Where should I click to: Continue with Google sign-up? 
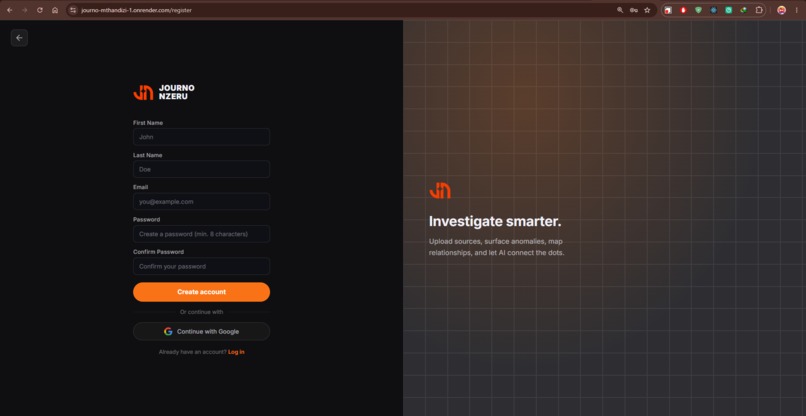point(202,332)
